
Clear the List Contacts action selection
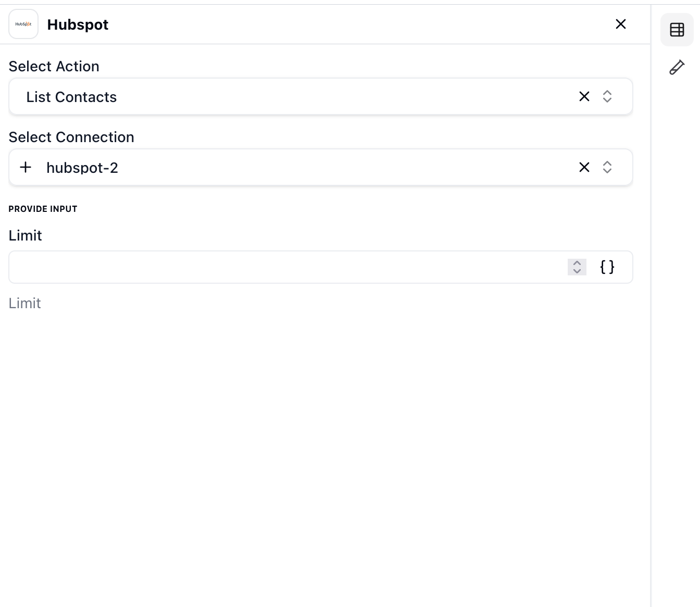click(x=584, y=96)
